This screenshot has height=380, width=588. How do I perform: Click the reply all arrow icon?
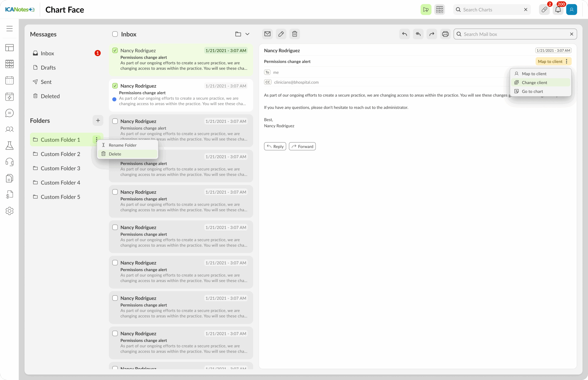click(x=418, y=34)
